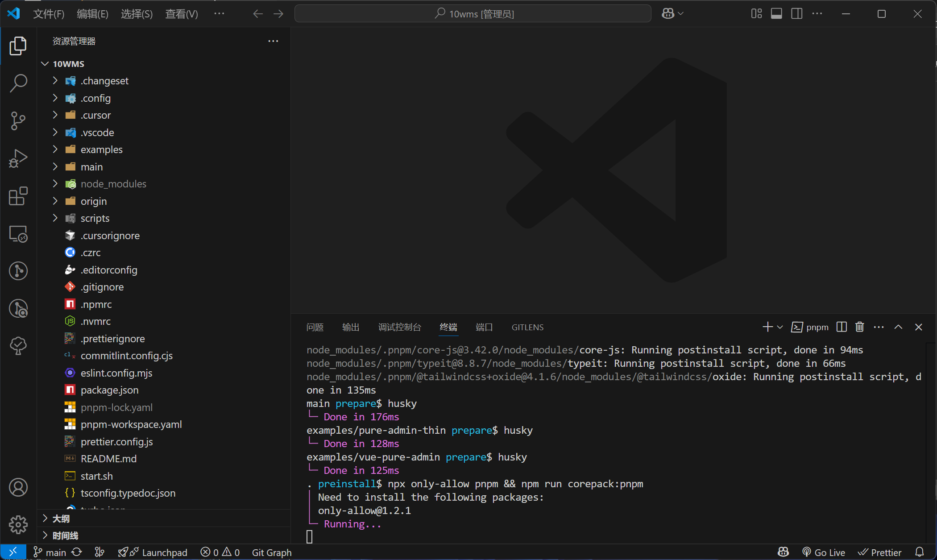Open Explorer views and more actions menu
937x560 pixels.
(273, 41)
